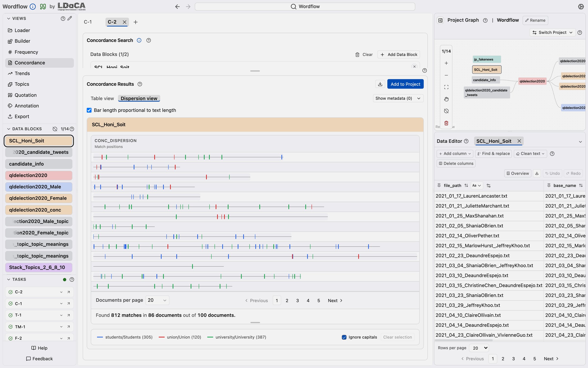Viewport: 588px width, 368px height.
Task: Click the Wordflow info icon
Action: tap(33, 7)
